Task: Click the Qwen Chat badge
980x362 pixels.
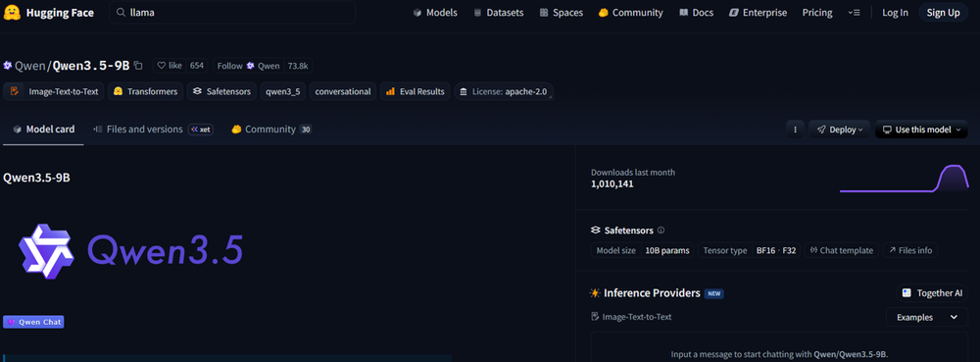Action: pos(33,322)
